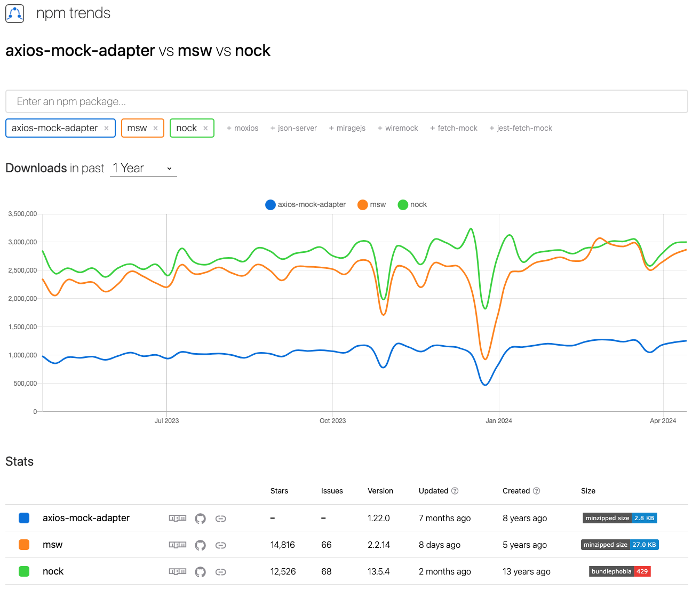Open axios-mock-adapter minzipped size 2.8 KB badge
The width and height of the screenshot is (700, 590).
pyautogui.click(x=620, y=518)
